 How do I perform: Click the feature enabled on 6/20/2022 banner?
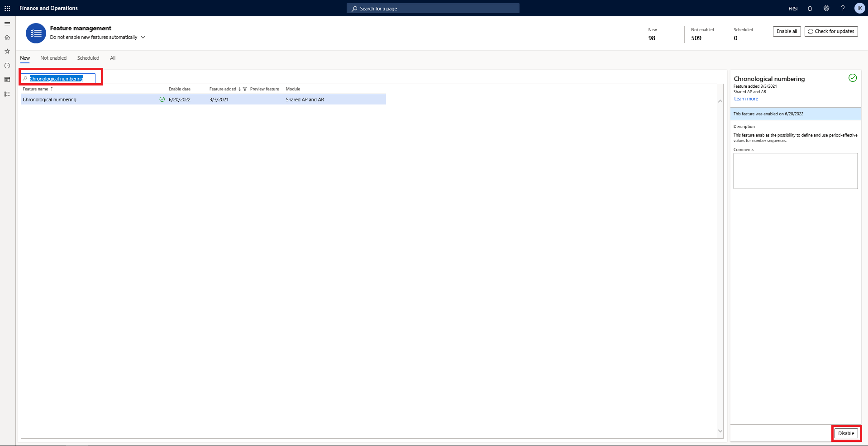(x=796, y=114)
